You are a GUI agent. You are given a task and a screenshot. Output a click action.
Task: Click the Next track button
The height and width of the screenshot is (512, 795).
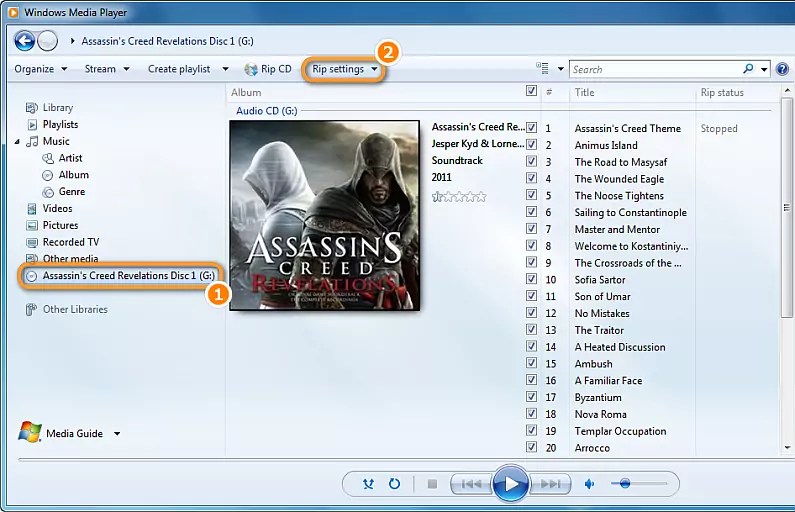tap(551, 484)
